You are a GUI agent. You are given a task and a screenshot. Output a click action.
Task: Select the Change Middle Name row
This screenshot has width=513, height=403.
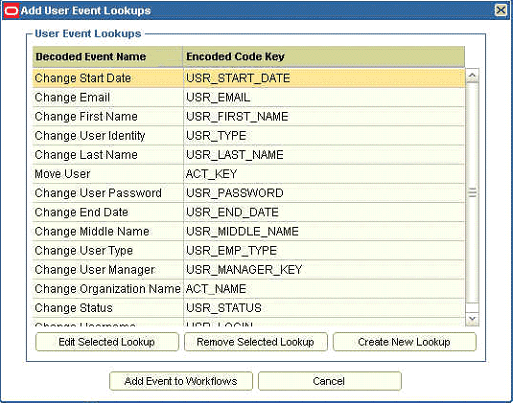[248, 231]
